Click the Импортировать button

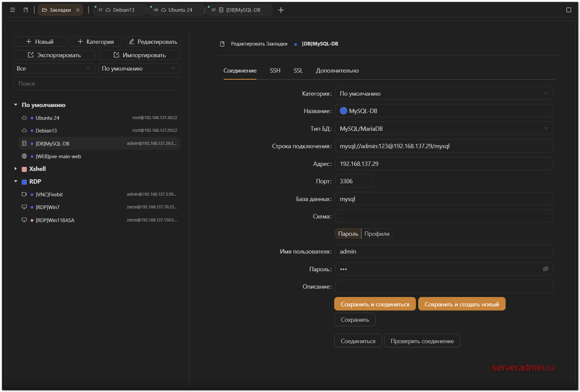(x=139, y=55)
